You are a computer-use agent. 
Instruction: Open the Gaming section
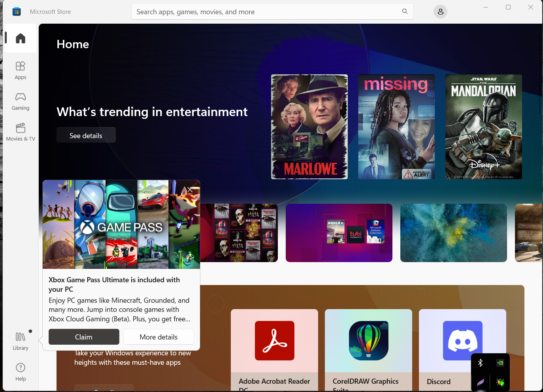point(21,101)
